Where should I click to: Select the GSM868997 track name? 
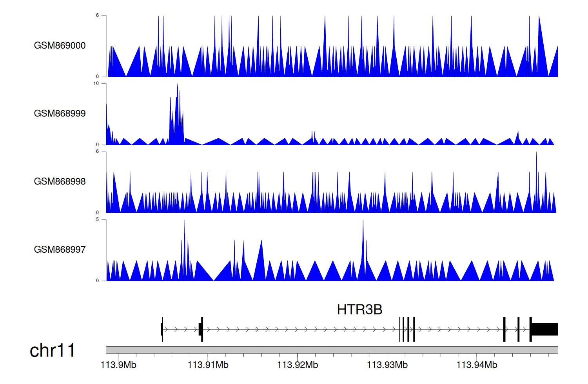coord(60,250)
